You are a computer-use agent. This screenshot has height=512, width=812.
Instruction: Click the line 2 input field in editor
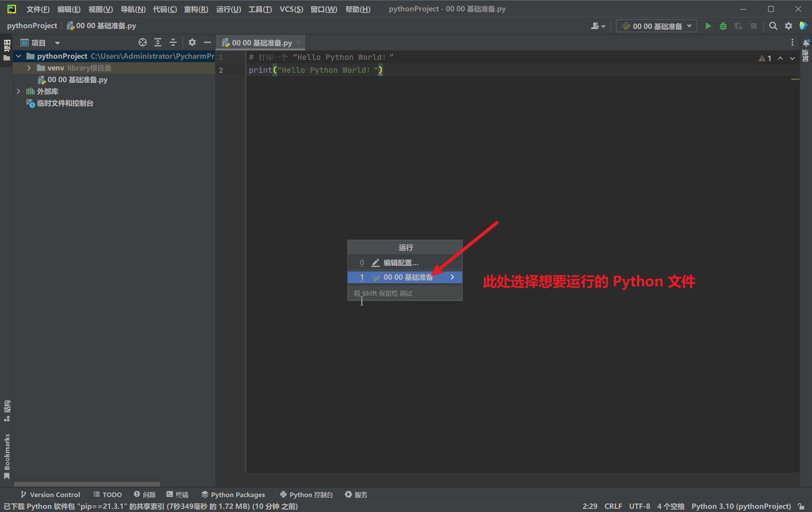click(315, 70)
